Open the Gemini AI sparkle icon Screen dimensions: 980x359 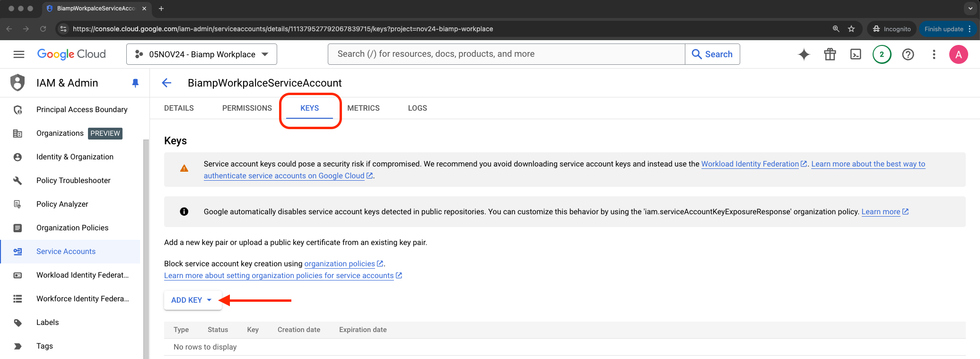tap(804, 54)
